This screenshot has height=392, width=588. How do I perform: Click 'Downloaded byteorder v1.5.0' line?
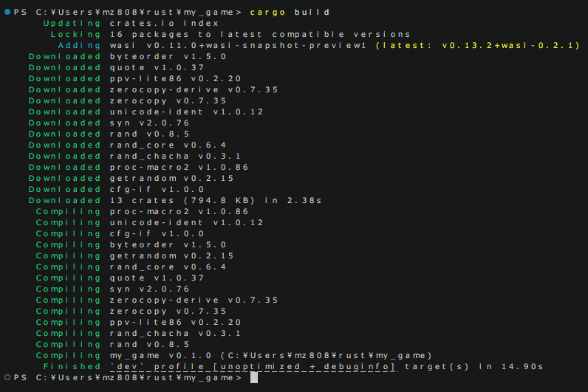pos(128,57)
